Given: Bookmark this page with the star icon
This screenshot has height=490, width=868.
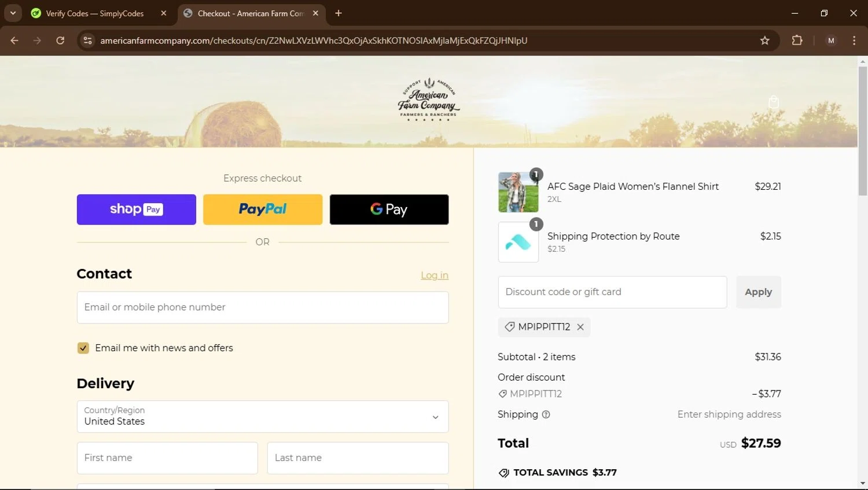Looking at the screenshot, I should (765, 40).
